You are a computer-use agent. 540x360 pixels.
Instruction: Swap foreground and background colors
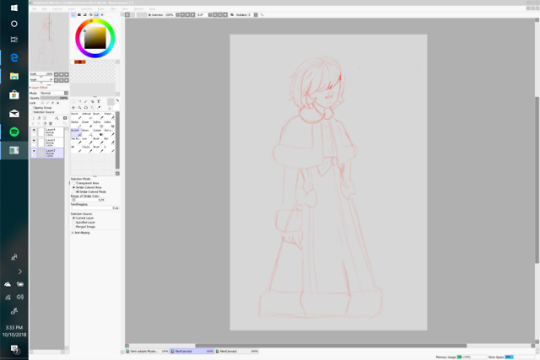[x=117, y=101]
